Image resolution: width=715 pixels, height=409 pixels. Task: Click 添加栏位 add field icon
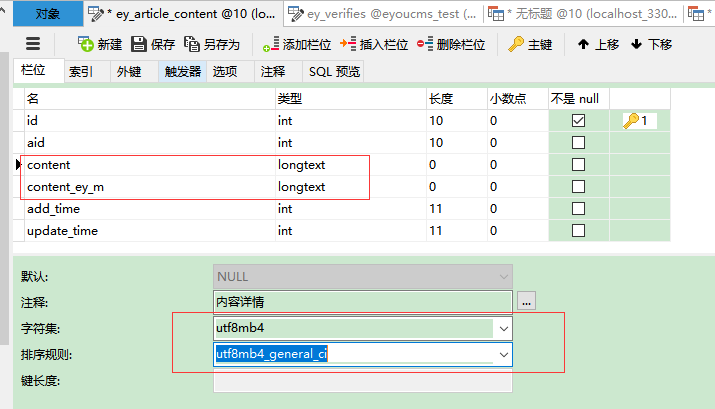coord(270,45)
